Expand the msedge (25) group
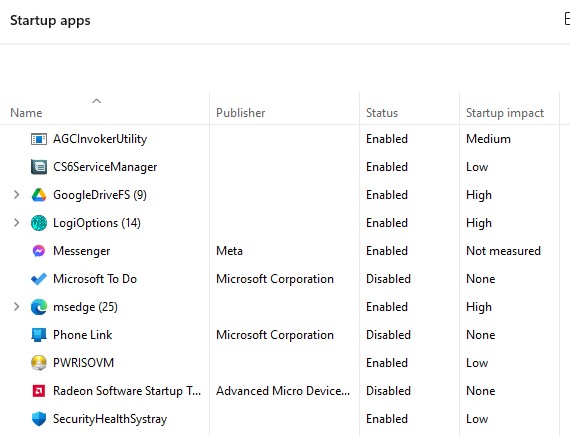The height and width of the screenshot is (436, 570). 16,307
